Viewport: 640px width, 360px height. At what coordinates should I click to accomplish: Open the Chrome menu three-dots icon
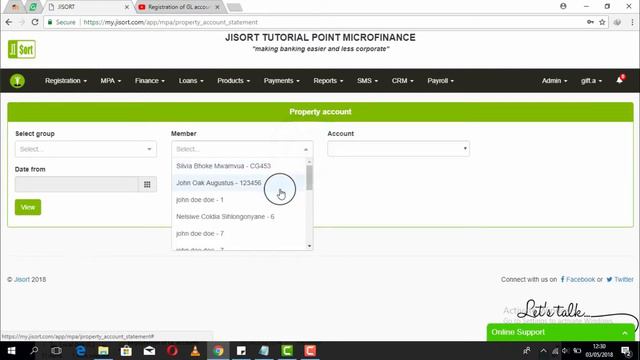tap(632, 22)
